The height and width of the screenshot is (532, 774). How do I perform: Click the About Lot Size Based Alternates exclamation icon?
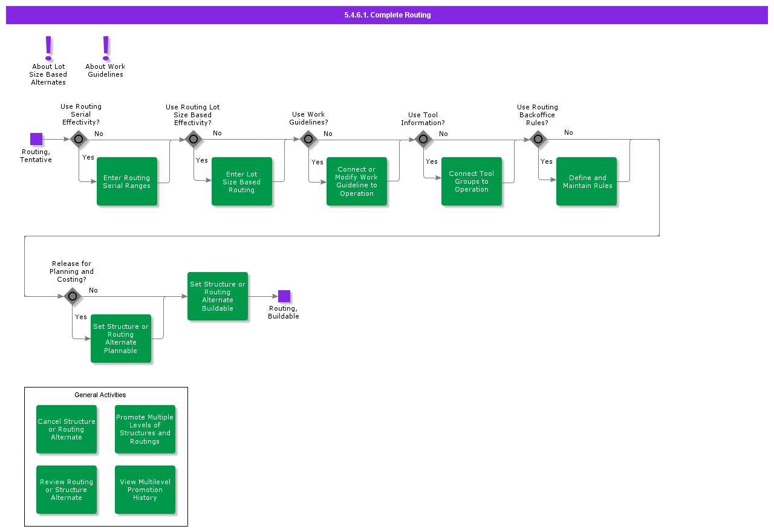point(48,48)
